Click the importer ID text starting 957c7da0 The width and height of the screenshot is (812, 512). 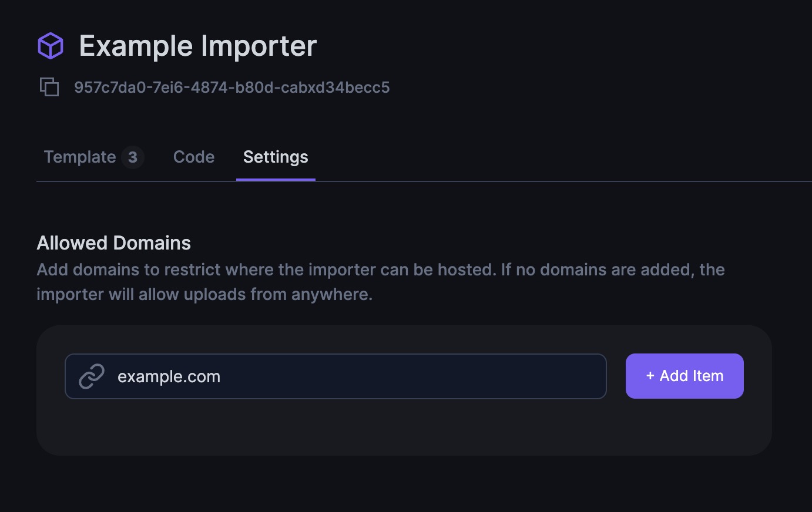tap(231, 87)
